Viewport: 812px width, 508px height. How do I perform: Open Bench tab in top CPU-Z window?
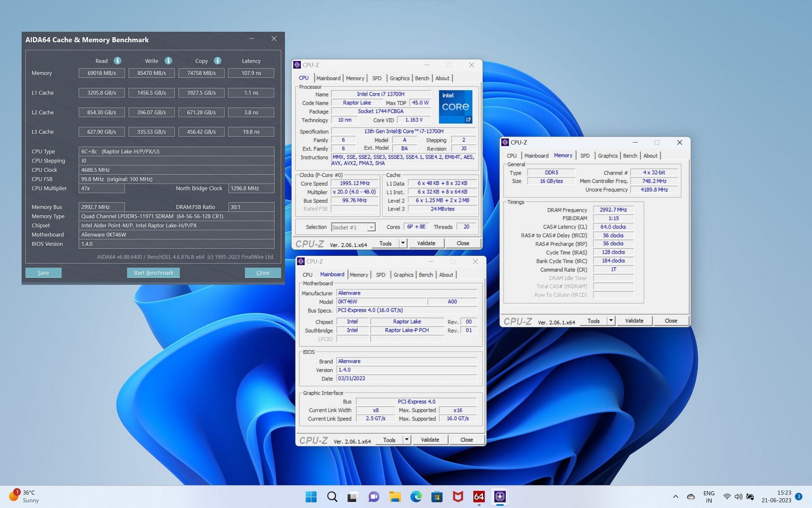[422, 78]
